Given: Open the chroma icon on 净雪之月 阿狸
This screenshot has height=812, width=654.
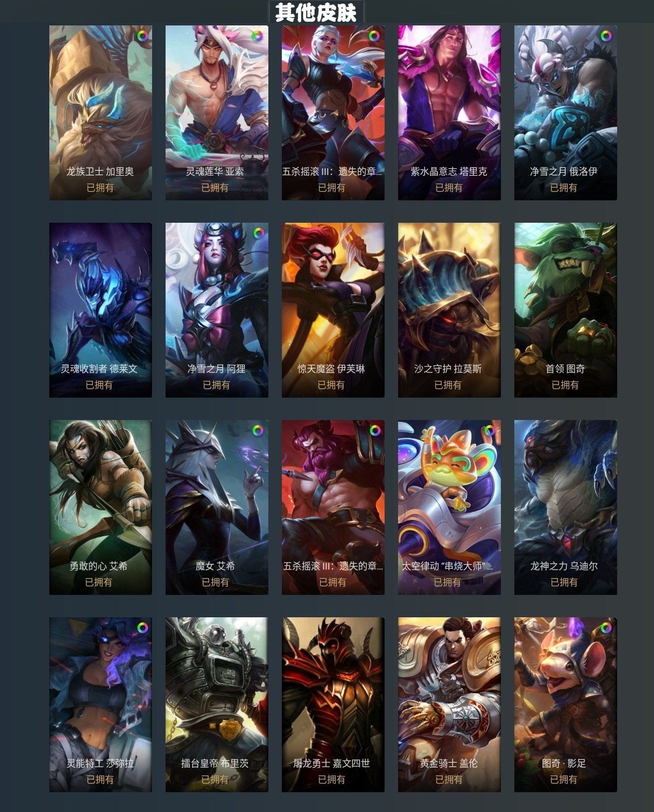Looking at the screenshot, I should pyautogui.click(x=258, y=233).
